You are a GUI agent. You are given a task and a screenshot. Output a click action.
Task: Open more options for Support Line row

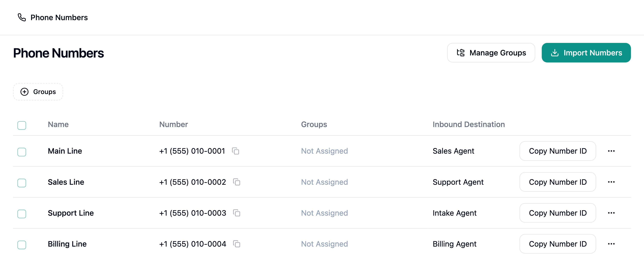click(x=611, y=213)
